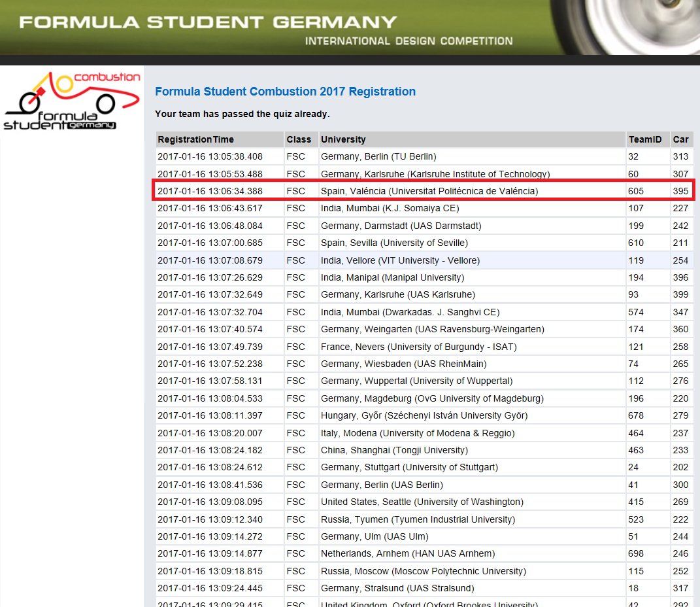Click the University of Burgundy - ISAT entry
700x607 pixels.
(x=419, y=347)
